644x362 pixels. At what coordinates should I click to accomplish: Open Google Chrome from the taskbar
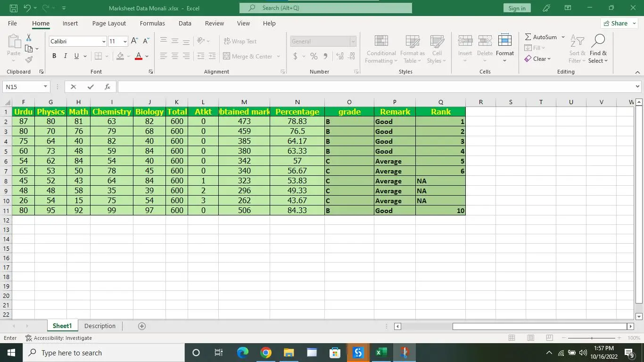click(266, 353)
